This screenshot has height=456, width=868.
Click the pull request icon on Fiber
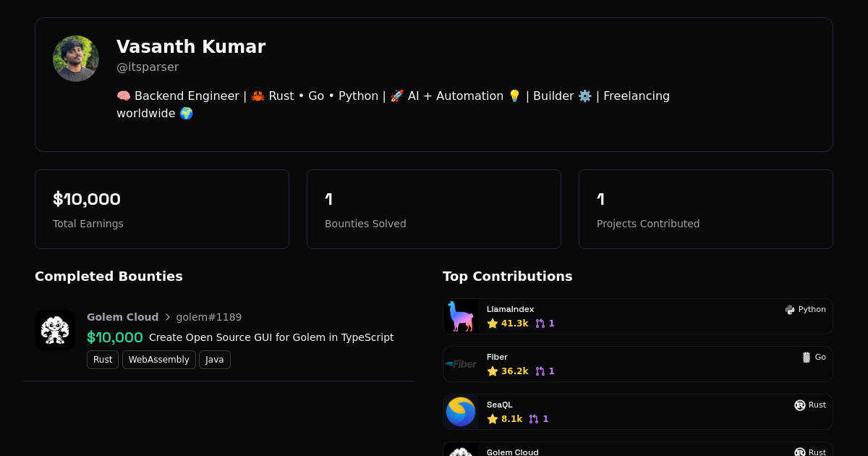click(540, 371)
